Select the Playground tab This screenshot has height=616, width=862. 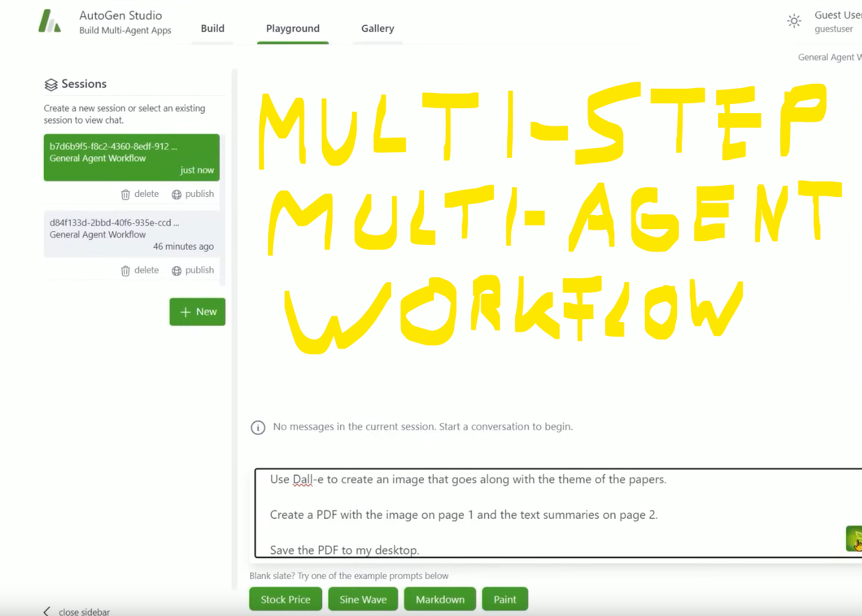pos(293,28)
